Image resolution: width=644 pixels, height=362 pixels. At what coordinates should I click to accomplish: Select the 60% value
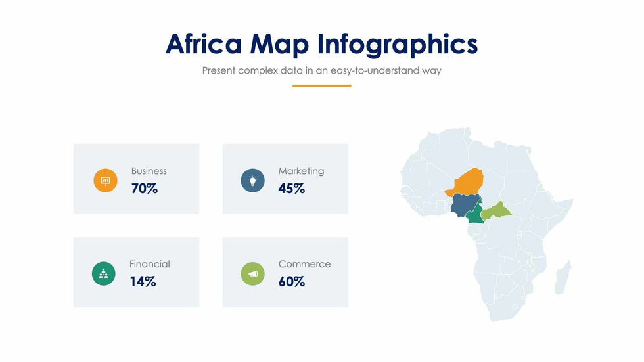[292, 282]
